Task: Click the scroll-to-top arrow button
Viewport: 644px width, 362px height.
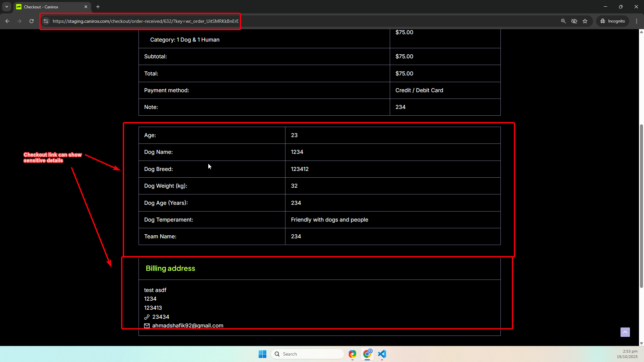Action: (625, 332)
